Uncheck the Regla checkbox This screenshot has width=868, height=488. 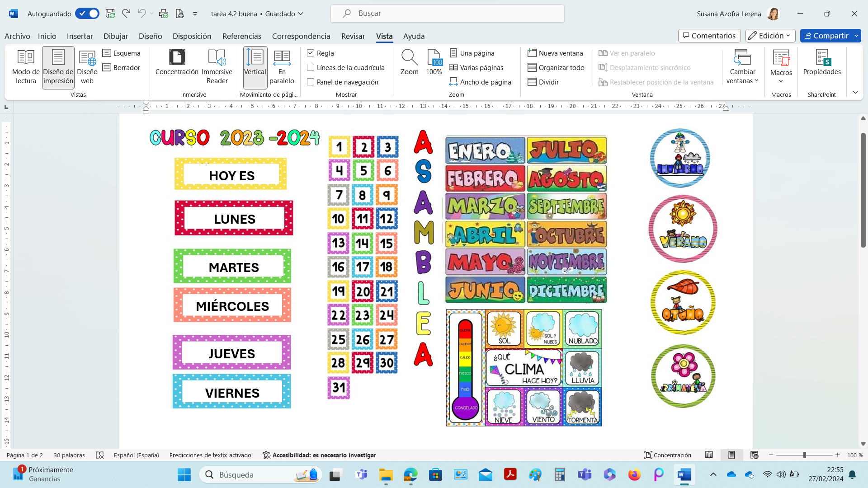click(311, 53)
